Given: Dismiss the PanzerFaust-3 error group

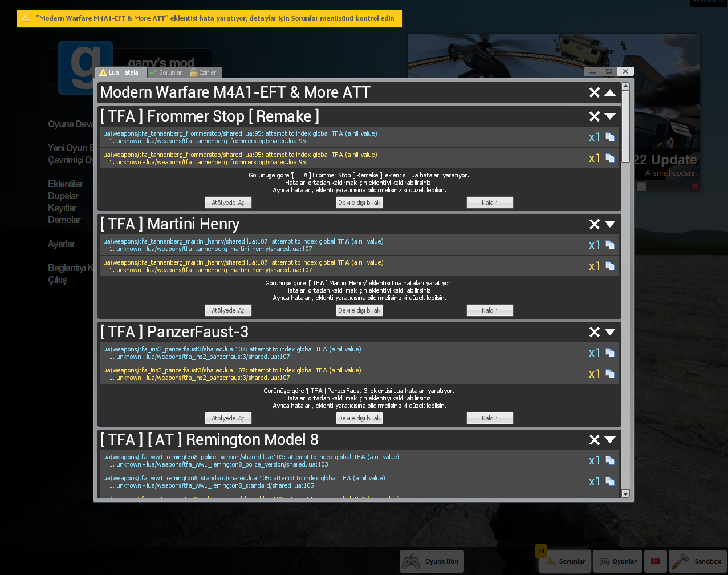Looking at the screenshot, I should 595,332.
